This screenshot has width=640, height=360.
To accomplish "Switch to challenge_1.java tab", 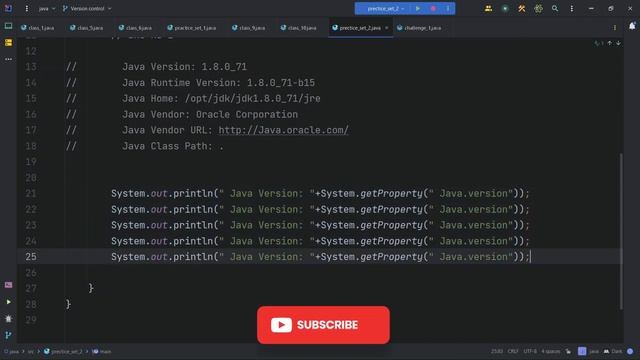I will tap(419, 28).
